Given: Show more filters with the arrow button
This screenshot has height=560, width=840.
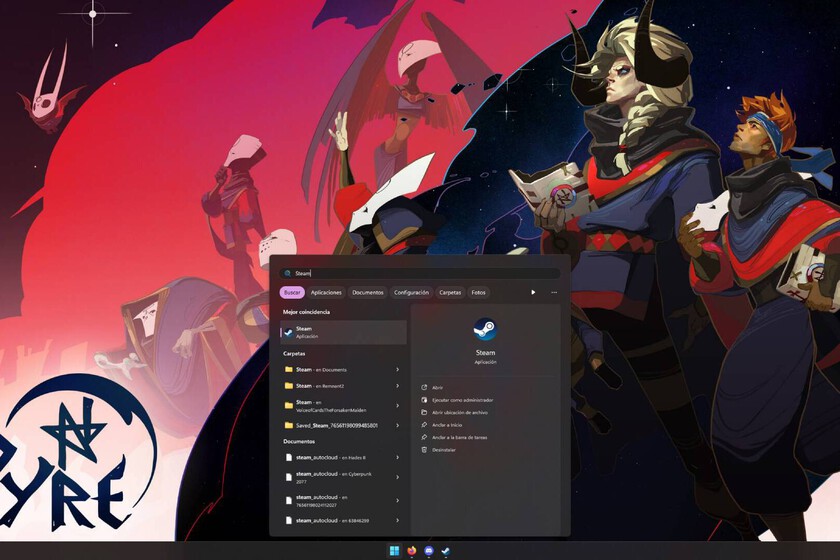Looking at the screenshot, I should (x=533, y=293).
